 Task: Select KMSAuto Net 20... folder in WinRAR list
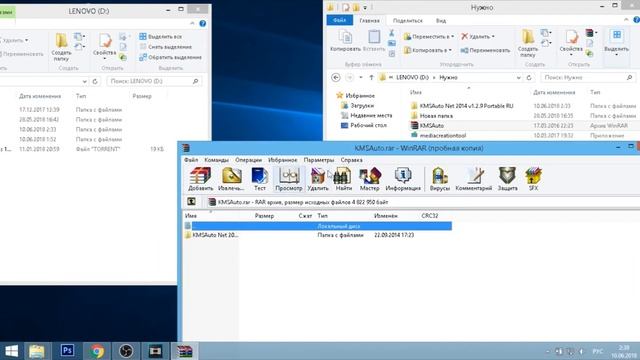(x=211, y=235)
